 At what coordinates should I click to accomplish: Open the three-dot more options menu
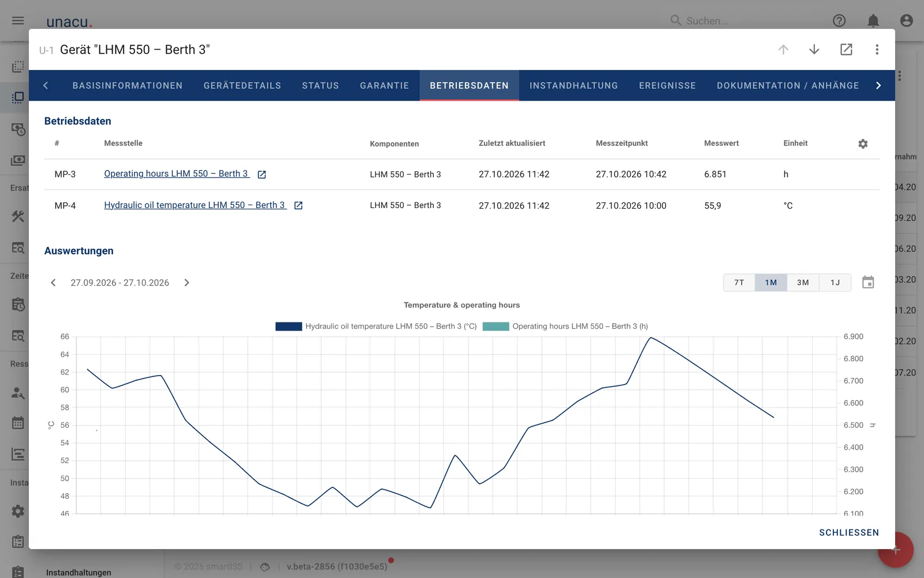coord(877,50)
